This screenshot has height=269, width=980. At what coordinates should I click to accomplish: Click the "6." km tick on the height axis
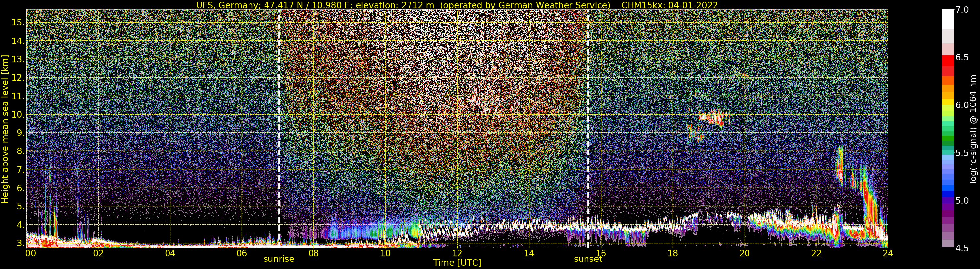(21, 188)
